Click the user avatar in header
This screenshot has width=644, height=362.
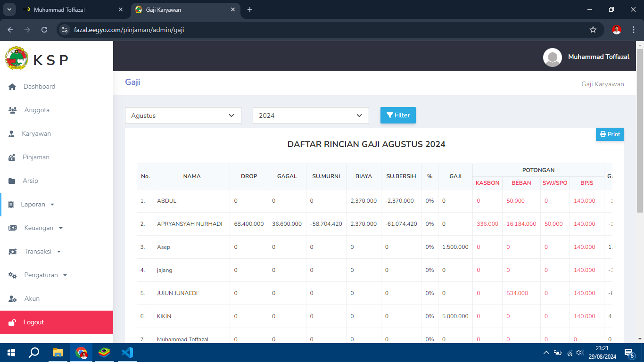pyautogui.click(x=552, y=57)
